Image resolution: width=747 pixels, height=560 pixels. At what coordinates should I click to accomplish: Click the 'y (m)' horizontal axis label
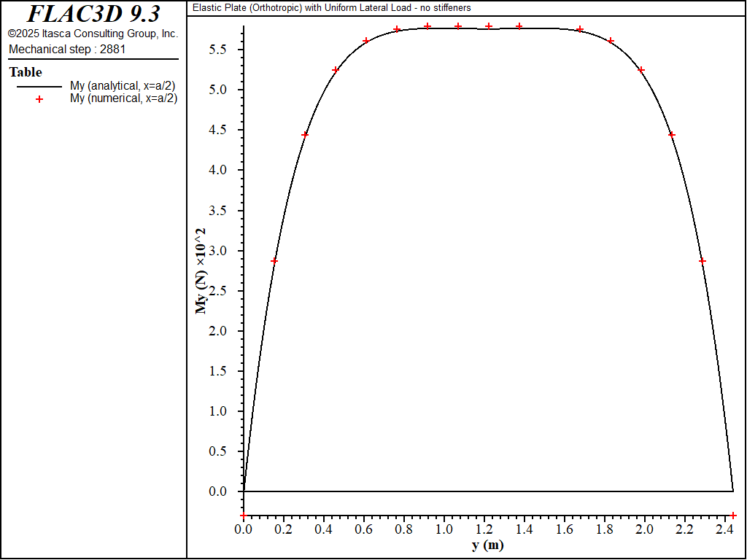[487, 545]
